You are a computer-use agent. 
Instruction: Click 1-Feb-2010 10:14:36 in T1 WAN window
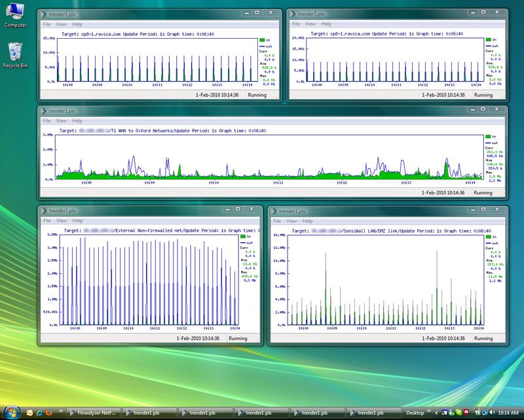pyautogui.click(x=443, y=193)
